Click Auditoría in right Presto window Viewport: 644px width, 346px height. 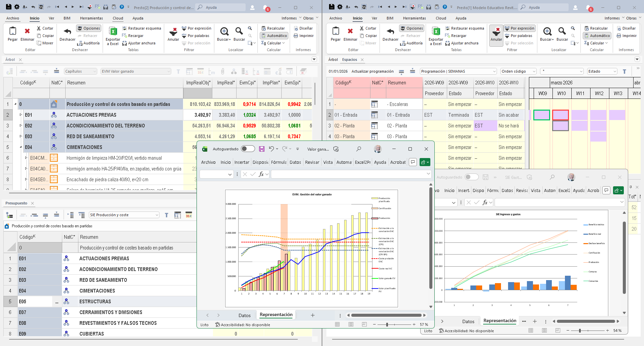click(x=411, y=43)
